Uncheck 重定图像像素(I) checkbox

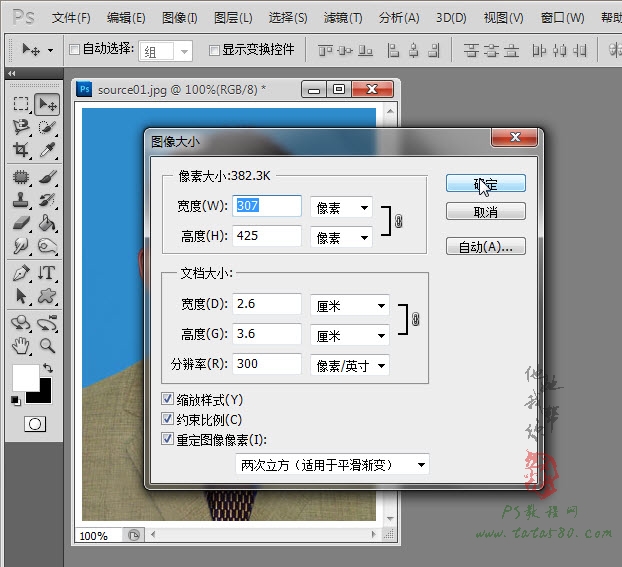167,438
